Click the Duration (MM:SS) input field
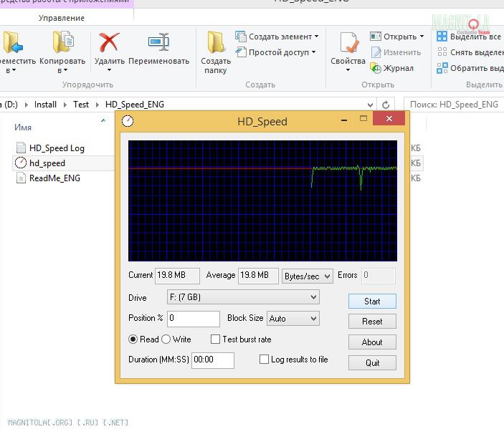Image resolution: width=504 pixels, height=429 pixels. click(213, 360)
